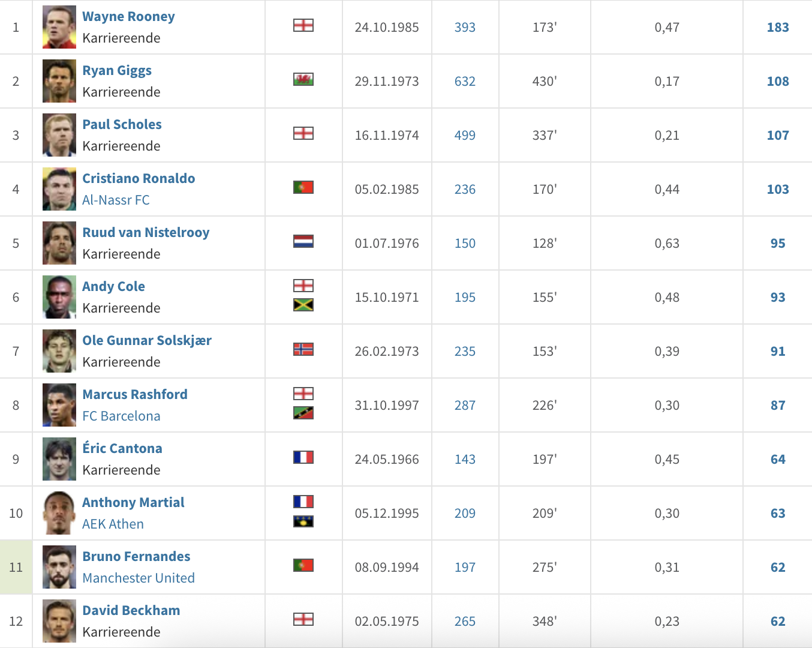
Task: Click the Netherlands flag for van Nistelrooy
Action: tap(303, 241)
